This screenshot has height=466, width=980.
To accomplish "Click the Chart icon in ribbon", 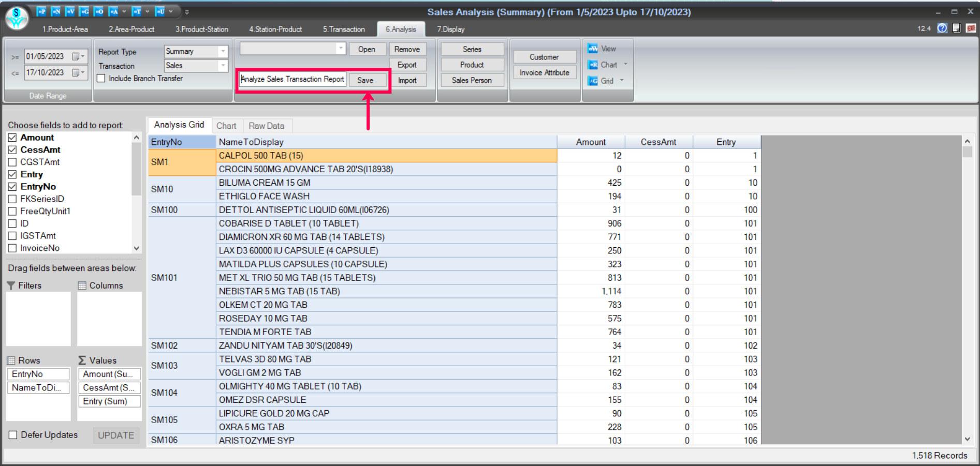I will pyautogui.click(x=593, y=65).
